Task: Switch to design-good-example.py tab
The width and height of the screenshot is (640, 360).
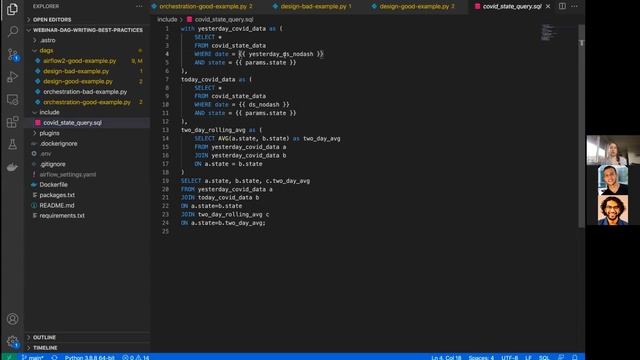Action: point(414,7)
